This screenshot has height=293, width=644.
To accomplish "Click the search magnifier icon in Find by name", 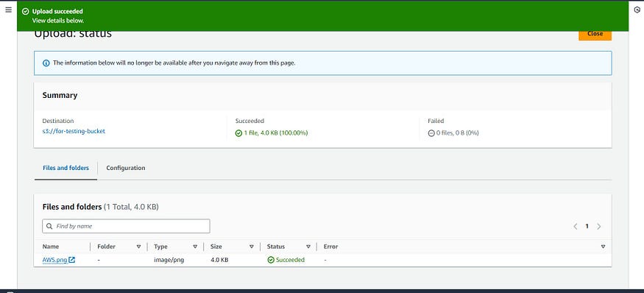I will coord(49,226).
